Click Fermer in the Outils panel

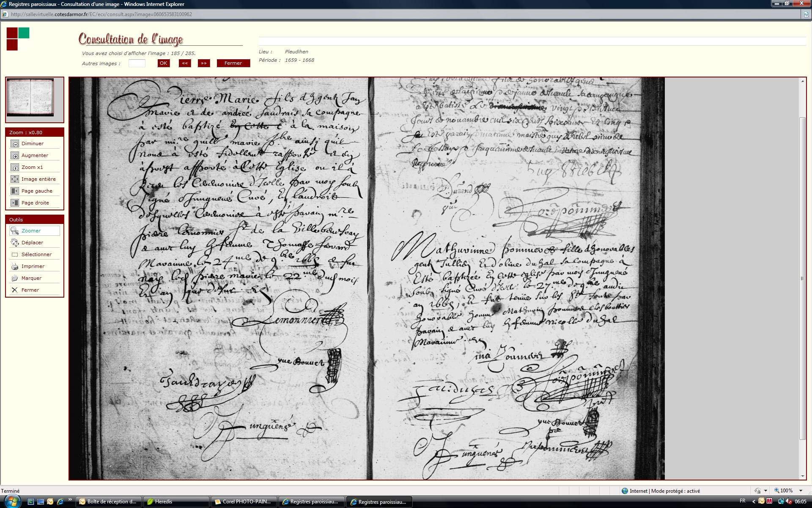coord(15,290)
